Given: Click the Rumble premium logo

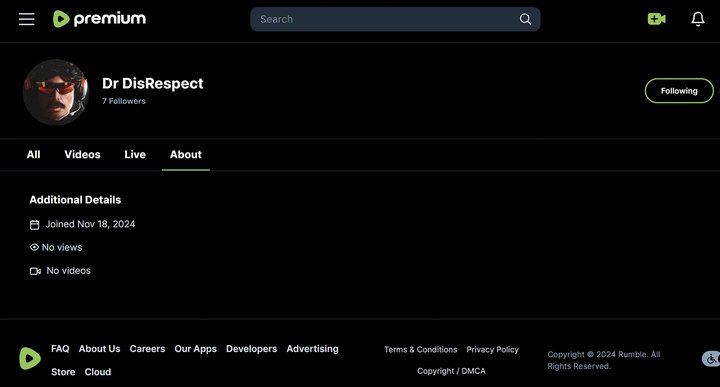Looking at the screenshot, I should tap(99, 19).
